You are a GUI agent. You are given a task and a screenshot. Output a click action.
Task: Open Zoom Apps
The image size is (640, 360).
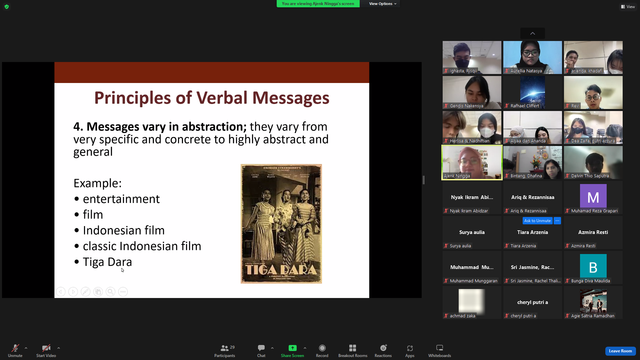pyautogui.click(x=410, y=350)
